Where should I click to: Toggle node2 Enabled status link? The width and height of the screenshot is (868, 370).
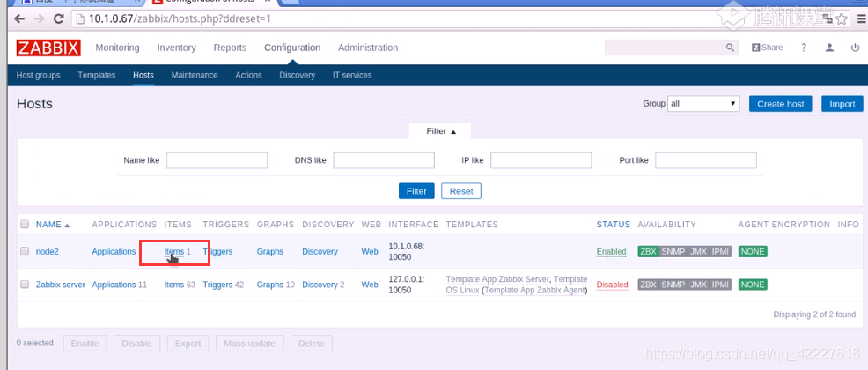pyautogui.click(x=611, y=251)
